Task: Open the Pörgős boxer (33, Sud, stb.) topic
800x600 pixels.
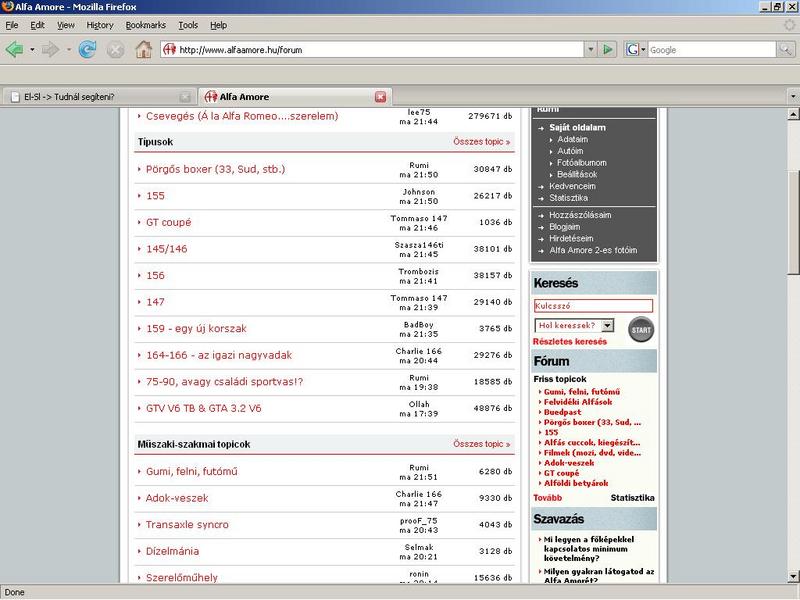Action: (215, 169)
